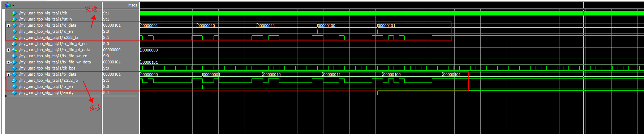Select the /my_uart_top_vlg_tst/i1/clk signal name
Image resolution: width=644 pixels, height=134 pixels.
pos(43,13)
